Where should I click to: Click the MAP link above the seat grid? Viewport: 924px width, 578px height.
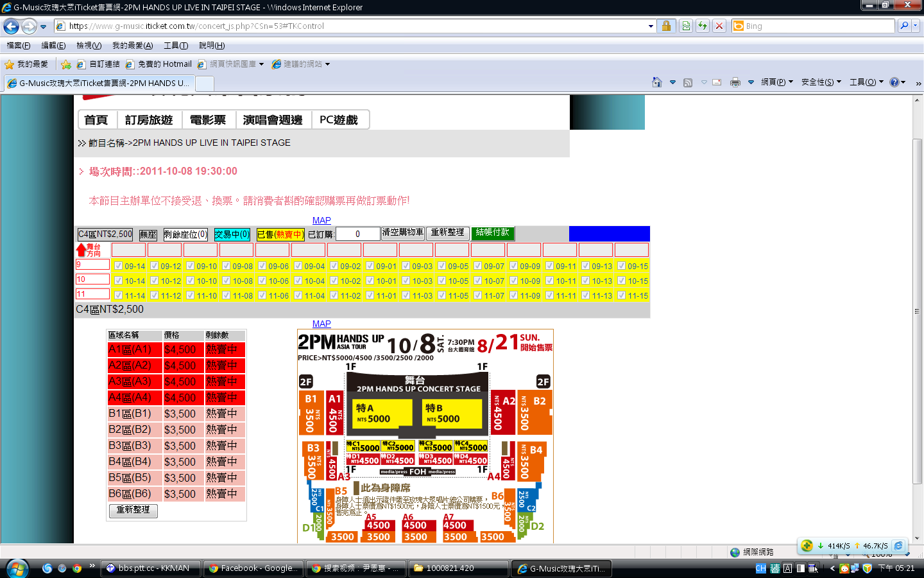point(321,220)
